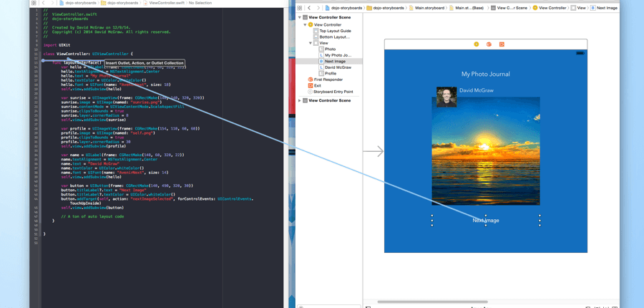Select First Responder in document outline
644x308 pixels.
click(x=328, y=80)
